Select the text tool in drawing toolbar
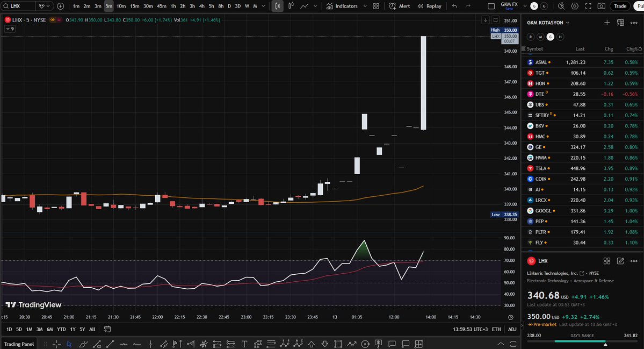Image resolution: width=644 pixels, height=349 pixels. click(244, 344)
